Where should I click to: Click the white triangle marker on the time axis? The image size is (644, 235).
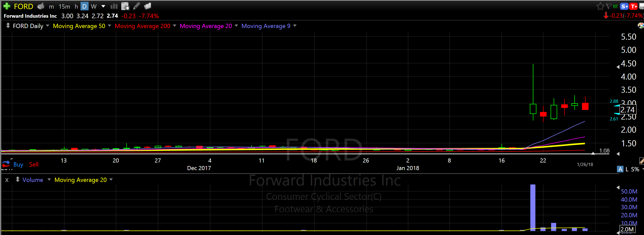point(593,153)
